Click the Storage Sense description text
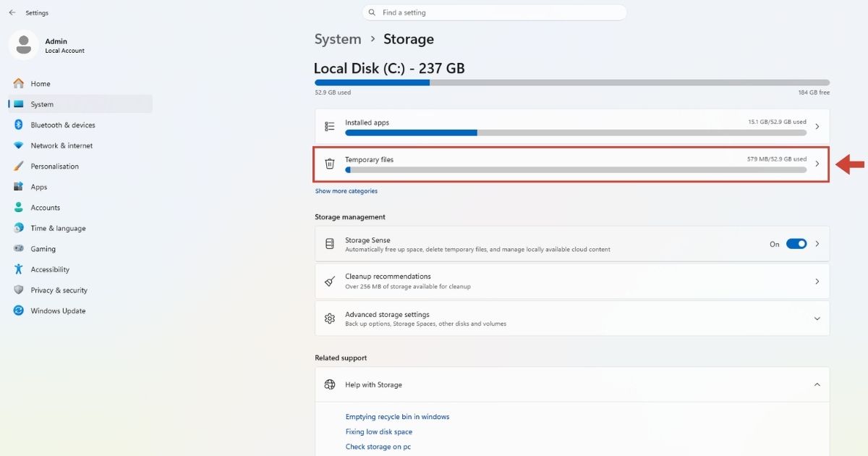Viewport: 868px width, 456px height. point(477,250)
